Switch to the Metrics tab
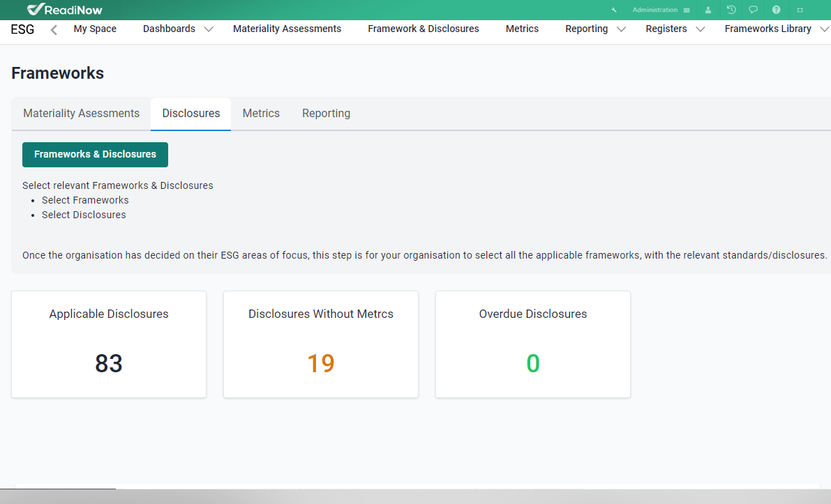This screenshot has height=504, width=831. coord(261,114)
